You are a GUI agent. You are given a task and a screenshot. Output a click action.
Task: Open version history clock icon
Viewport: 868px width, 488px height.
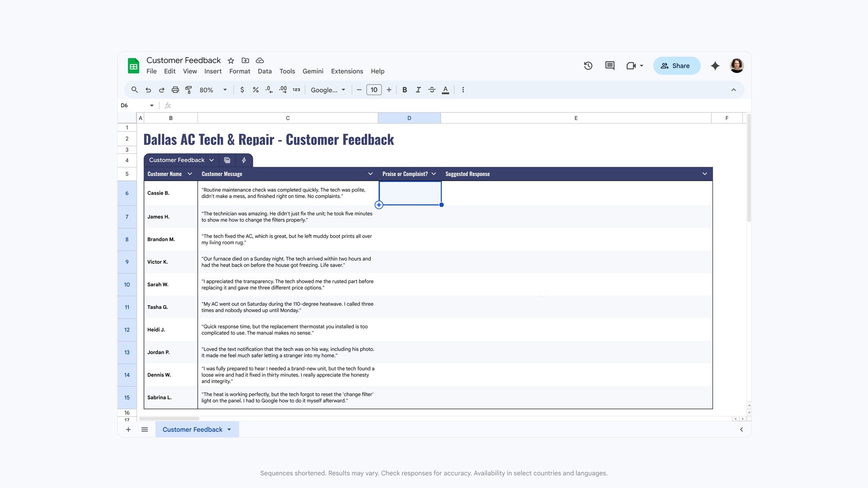pos(588,66)
